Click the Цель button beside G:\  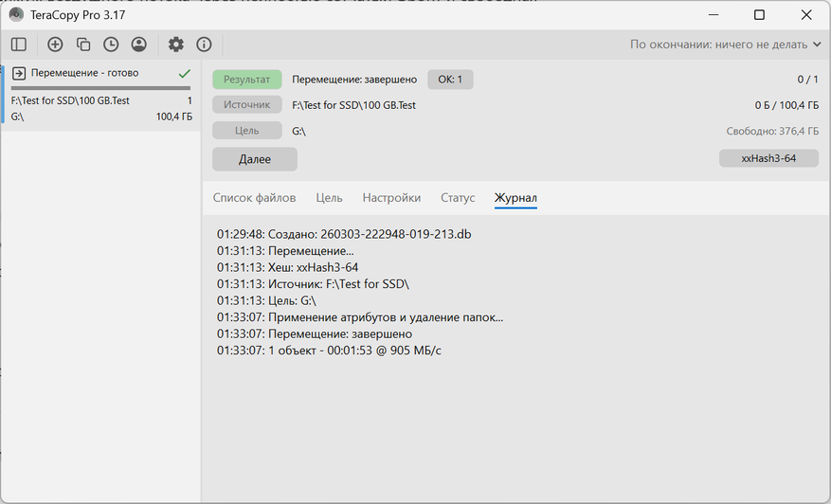pyautogui.click(x=247, y=131)
